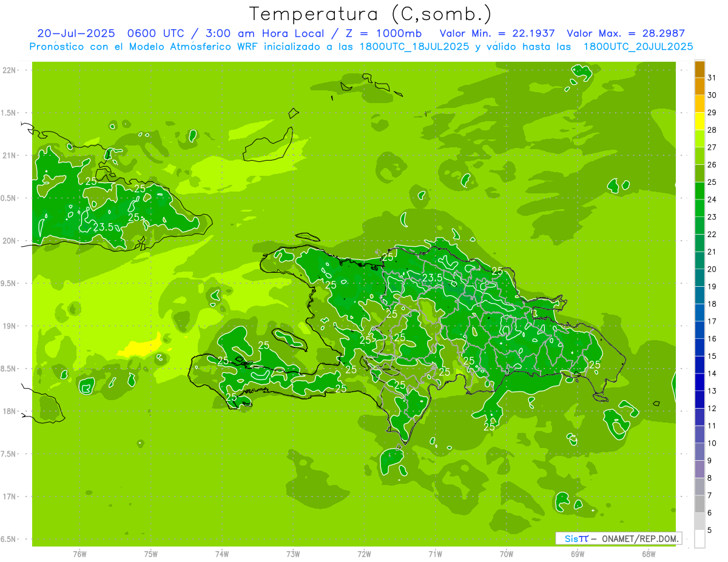The width and height of the screenshot is (728, 562).
Task: Click the "74W" longitude axis label
Action: [x=222, y=554]
